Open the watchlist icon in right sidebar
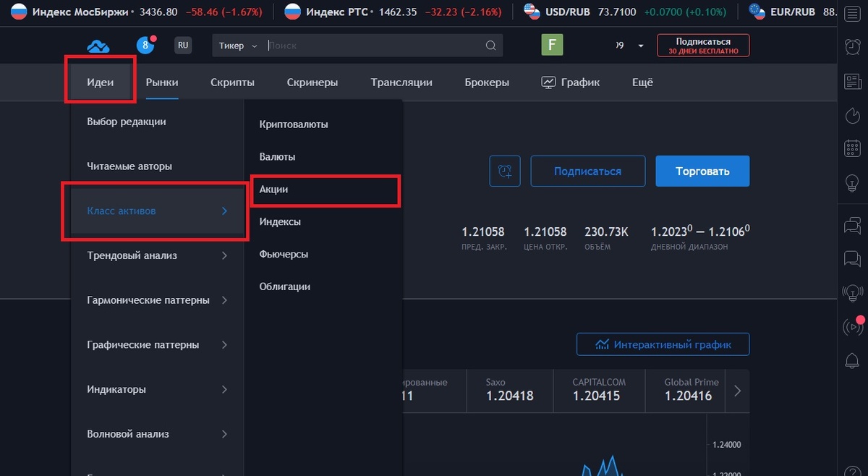This screenshot has width=868, height=476. coord(853,13)
